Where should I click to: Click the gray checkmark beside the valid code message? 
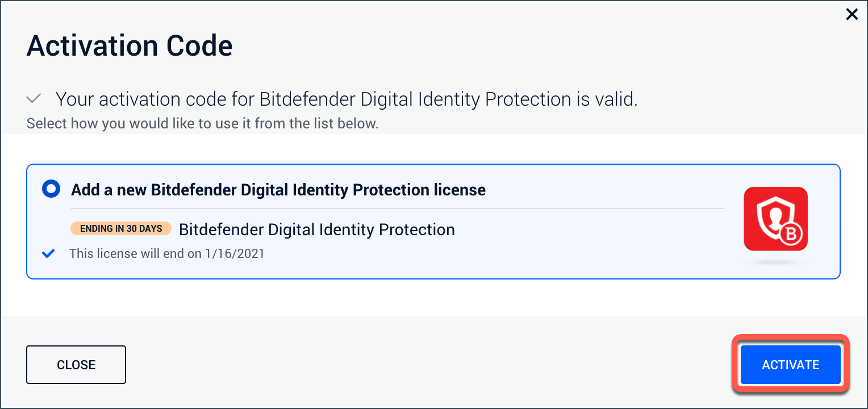point(34,99)
